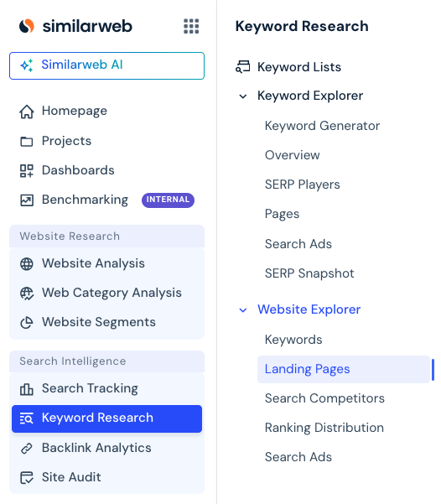Go to Keyword Generator page
The image size is (441, 504).
click(322, 126)
